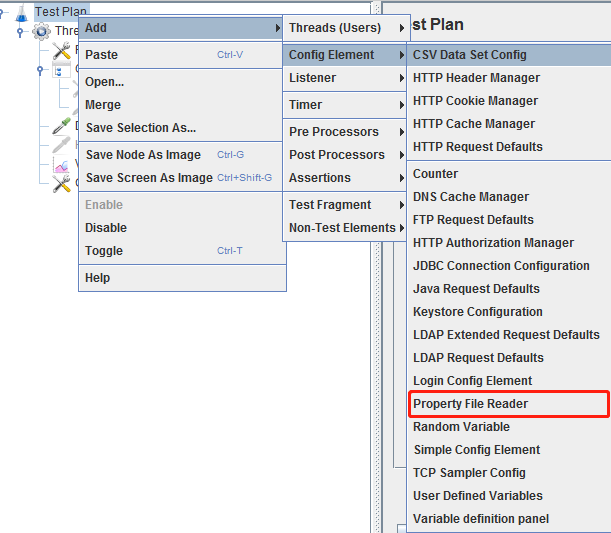Image resolution: width=611 pixels, height=533 pixels.
Task: Open the Add submenu
Action: tap(180, 28)
